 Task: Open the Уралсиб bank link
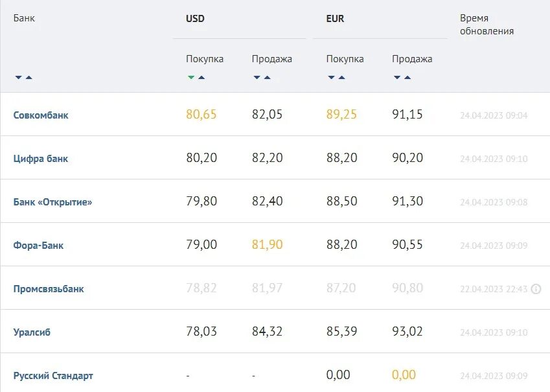(32, 332)
